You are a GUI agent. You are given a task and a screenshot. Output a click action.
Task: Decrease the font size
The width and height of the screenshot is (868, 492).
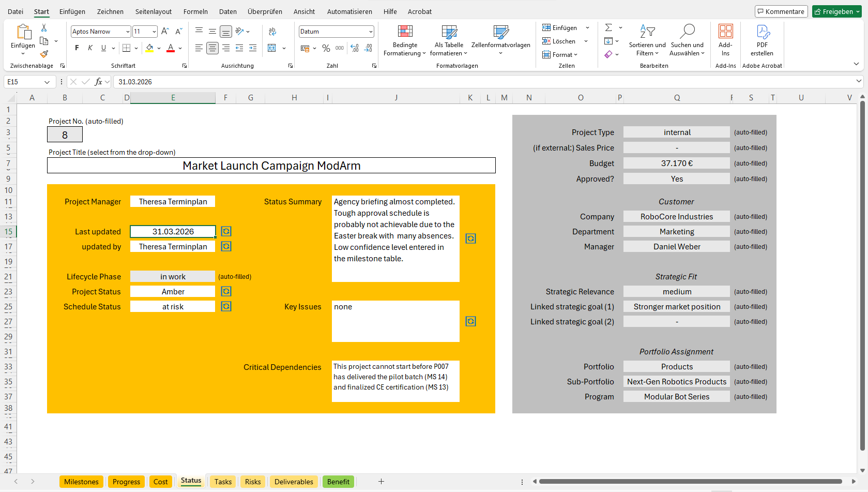point(179,32)
